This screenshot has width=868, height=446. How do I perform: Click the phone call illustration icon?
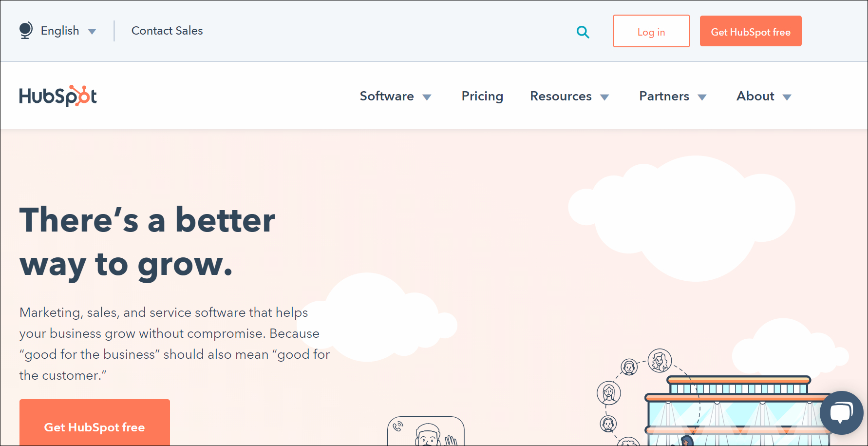tap(398, 427)
